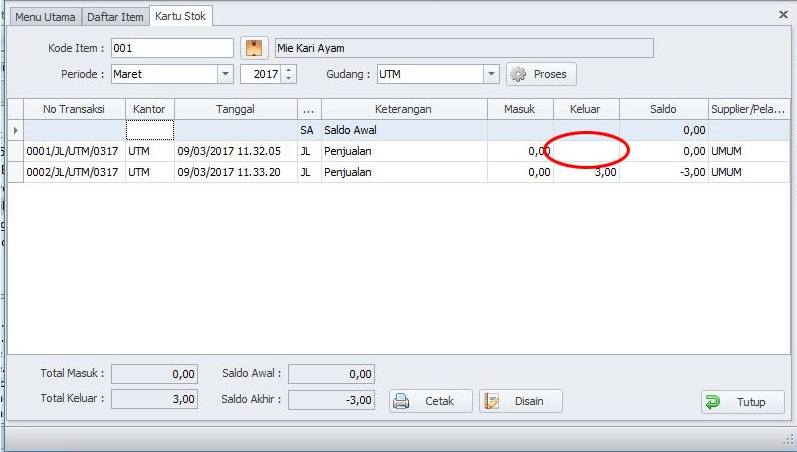The height and width of the screenshot is (452, 797).
Task: Click date cell 09/03/2017 11.32.05
Action: point(235,151)
